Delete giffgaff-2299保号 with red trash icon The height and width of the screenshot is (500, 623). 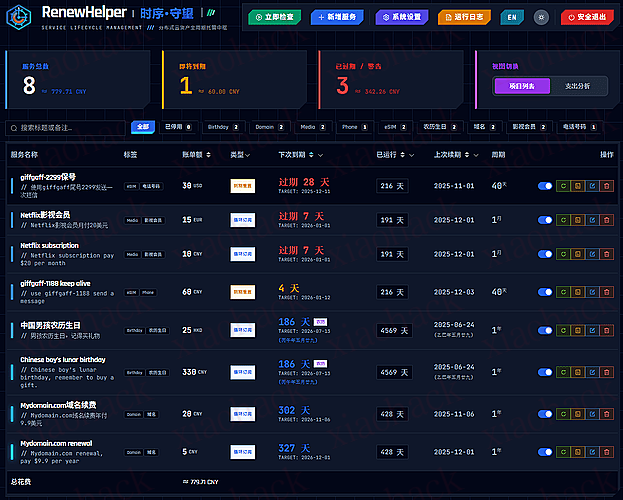click(607, 186)
